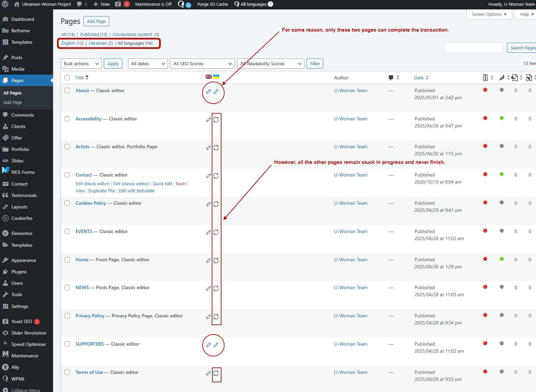Edit Ukrainian translation of About page
Screen dimensions: 536x392
click(216, 91)
